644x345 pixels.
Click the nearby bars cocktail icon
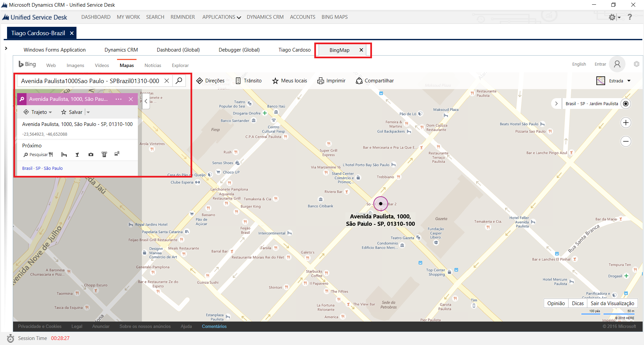pyautogui.click(x=77, y=154)
